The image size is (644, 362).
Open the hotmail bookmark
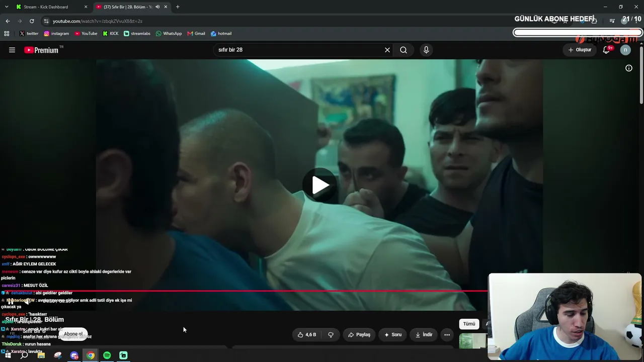coord(221,34)
